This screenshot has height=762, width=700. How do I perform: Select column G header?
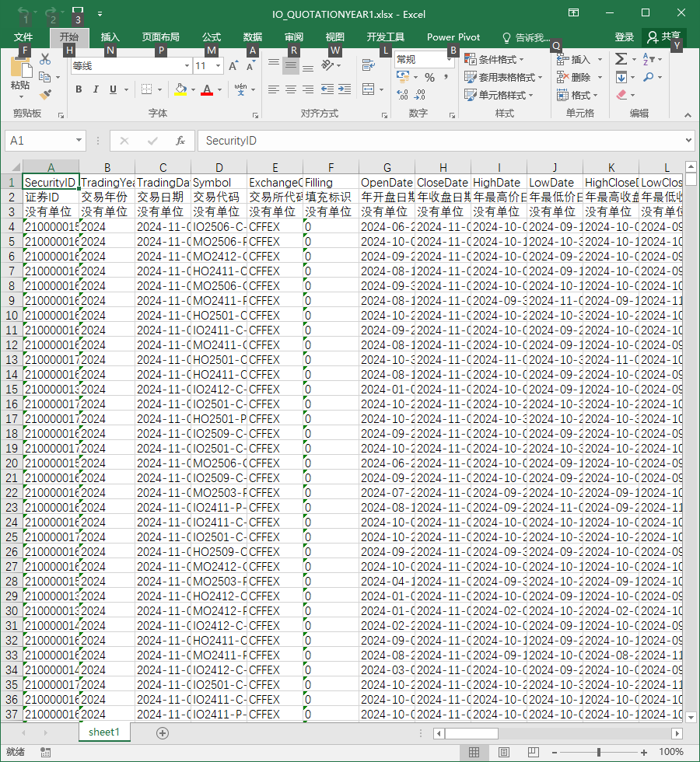pos(387,167)
